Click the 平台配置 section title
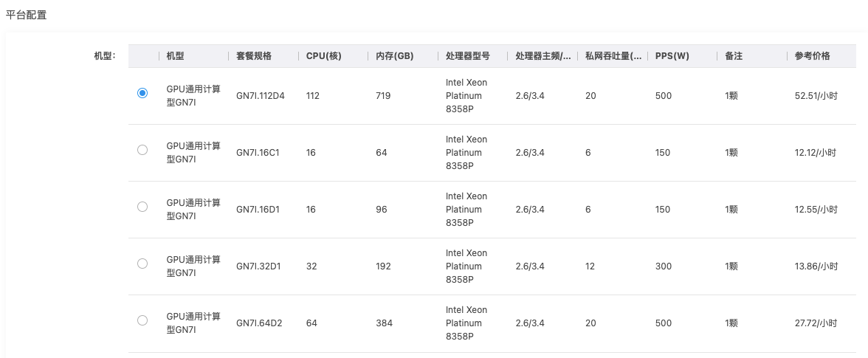868x358 pixels. coord(26,15)
